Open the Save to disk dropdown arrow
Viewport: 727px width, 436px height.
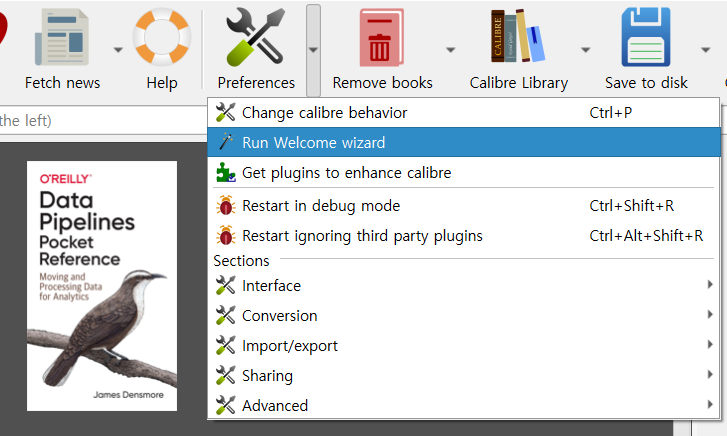[x=706, y=50]
